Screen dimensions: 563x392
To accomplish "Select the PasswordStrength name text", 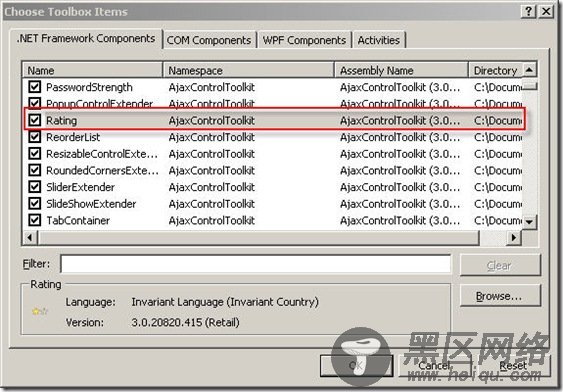I will pyautogui.click(x=89, y=87).
